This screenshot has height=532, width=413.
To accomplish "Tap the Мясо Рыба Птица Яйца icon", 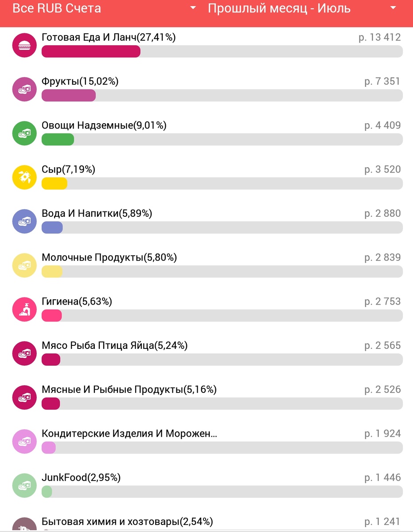I will coord(24,353).
